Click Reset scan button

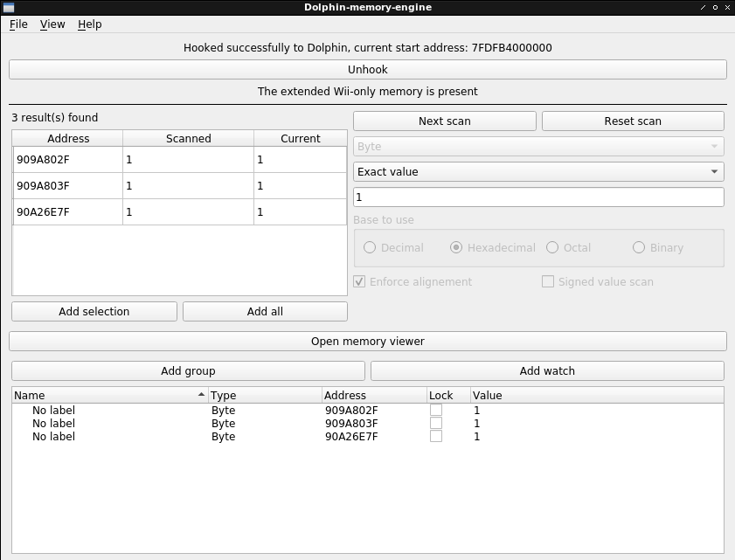633,121
